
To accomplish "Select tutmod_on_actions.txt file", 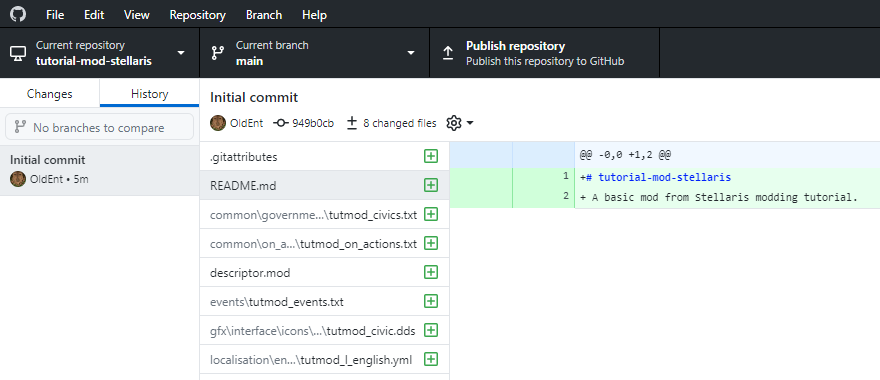I will pos(324,244).
